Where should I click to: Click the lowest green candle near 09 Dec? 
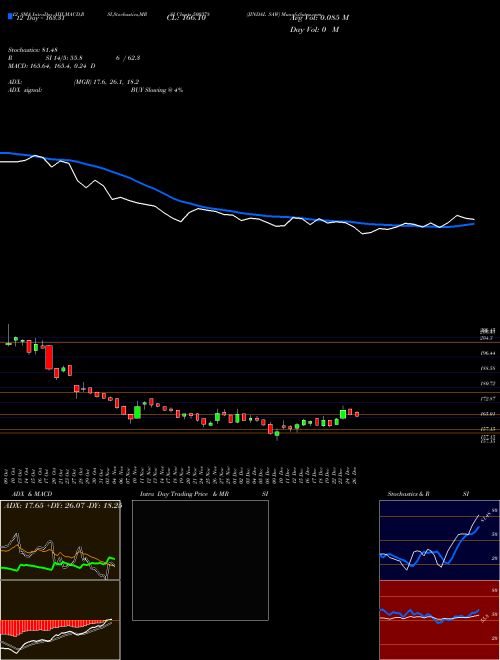coord(277,434)
